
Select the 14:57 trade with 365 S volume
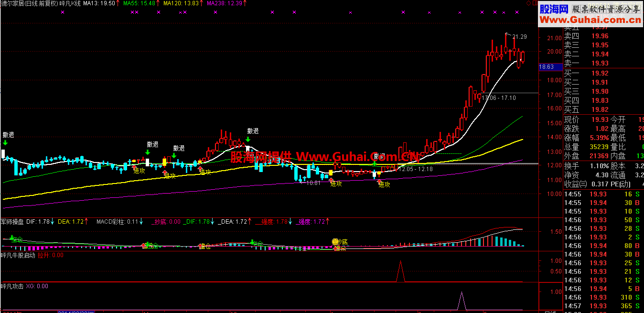pyautogui.click(x=603, y=306)
